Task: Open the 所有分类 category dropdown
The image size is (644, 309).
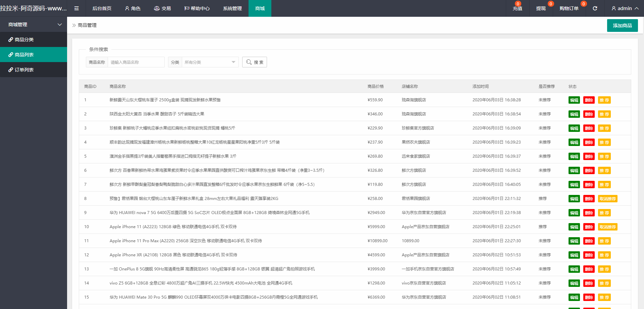Action: click(210, 62)
